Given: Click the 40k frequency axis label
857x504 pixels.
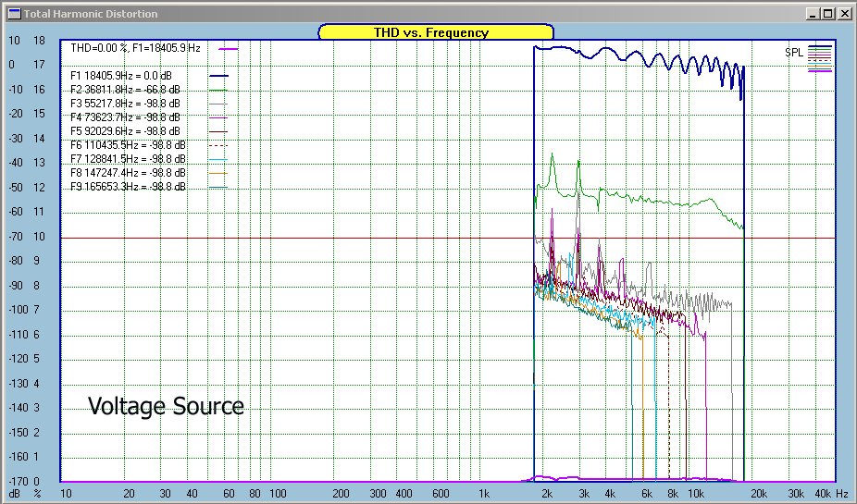Looking at the screenshot, I should (823, 494).
